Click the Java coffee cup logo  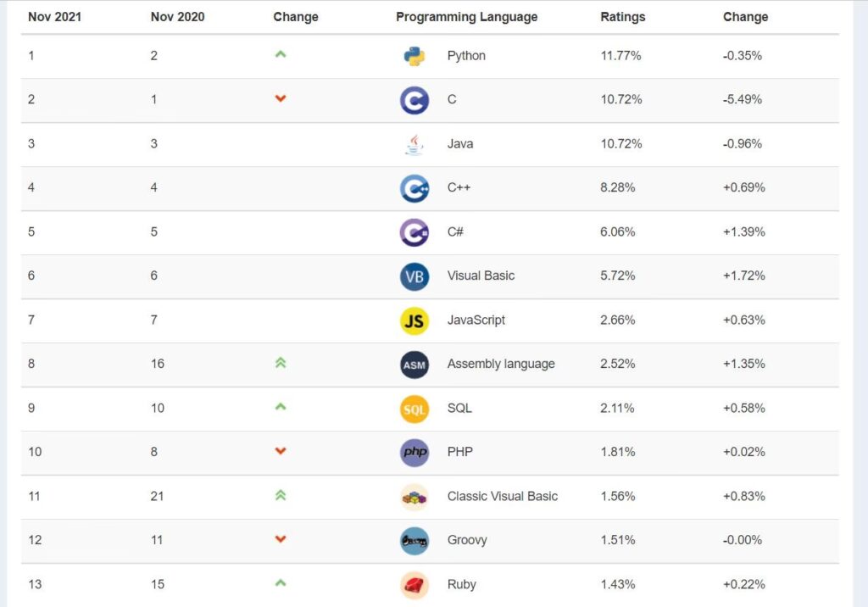[415, 144]
